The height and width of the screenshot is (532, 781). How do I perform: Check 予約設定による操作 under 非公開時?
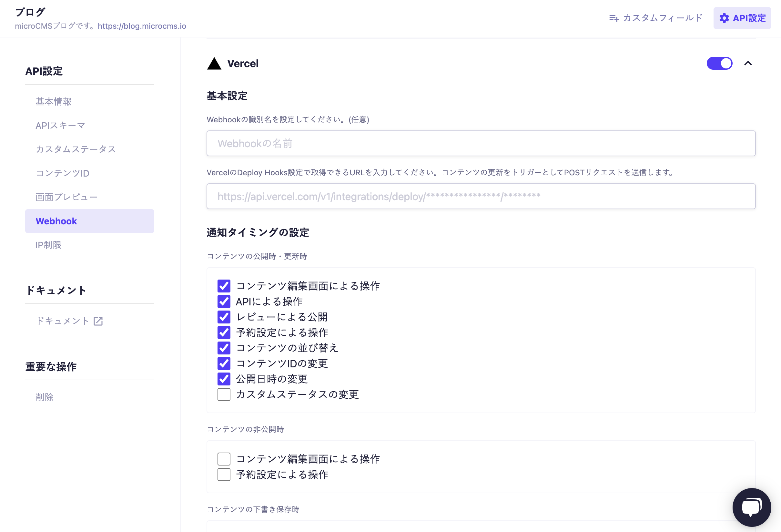[224, 475]
